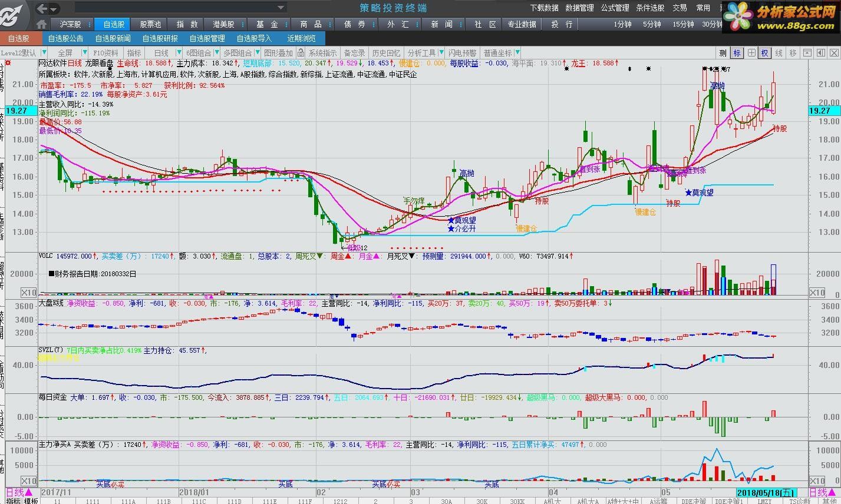Click the lock icon beside 图形叠加
Viewport: 841px width, 504px height.
(x=300, y=53)
